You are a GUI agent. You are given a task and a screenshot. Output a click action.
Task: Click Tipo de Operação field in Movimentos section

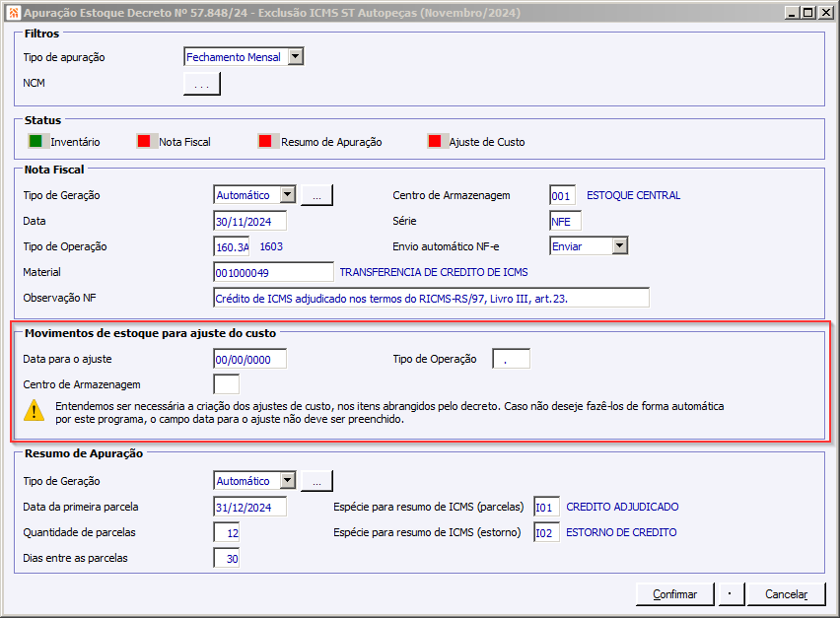511,359
